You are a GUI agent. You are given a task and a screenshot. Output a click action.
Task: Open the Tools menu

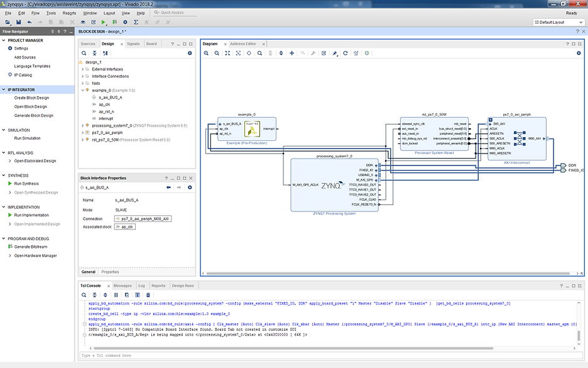pyautogui.click(x=50, y=12)
